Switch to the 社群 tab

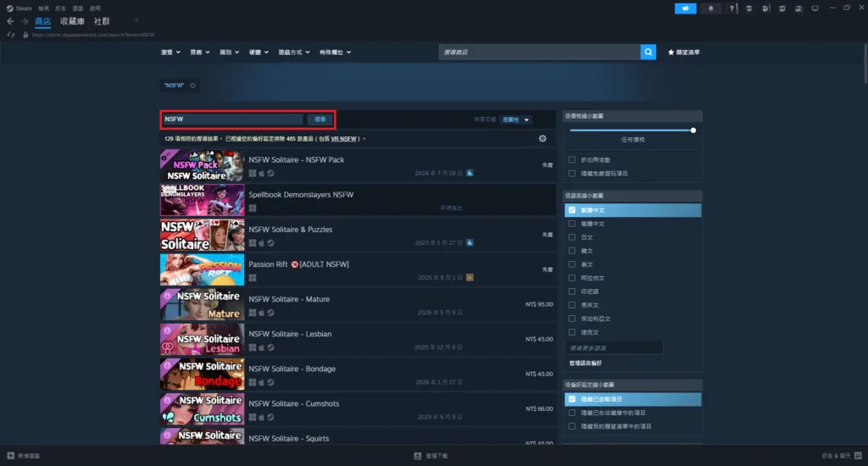(x=102, y=21)
